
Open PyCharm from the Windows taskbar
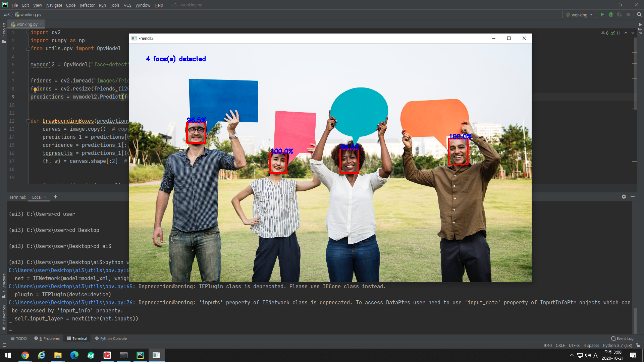click(140, 355)
